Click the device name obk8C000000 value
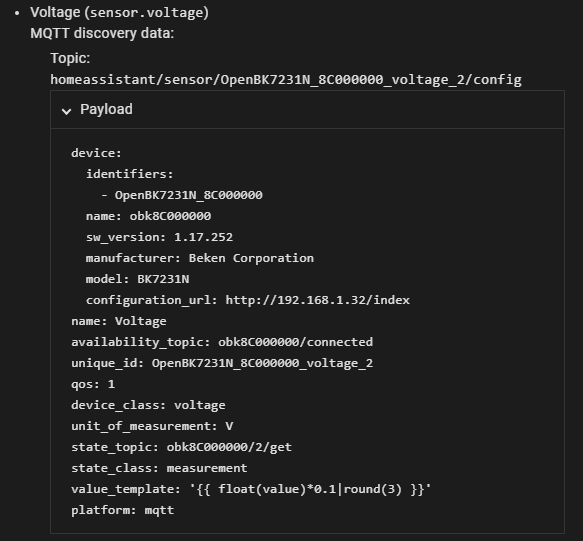This screenshot has height=541, width=583. pyautogui.click(x=170, y=216)
